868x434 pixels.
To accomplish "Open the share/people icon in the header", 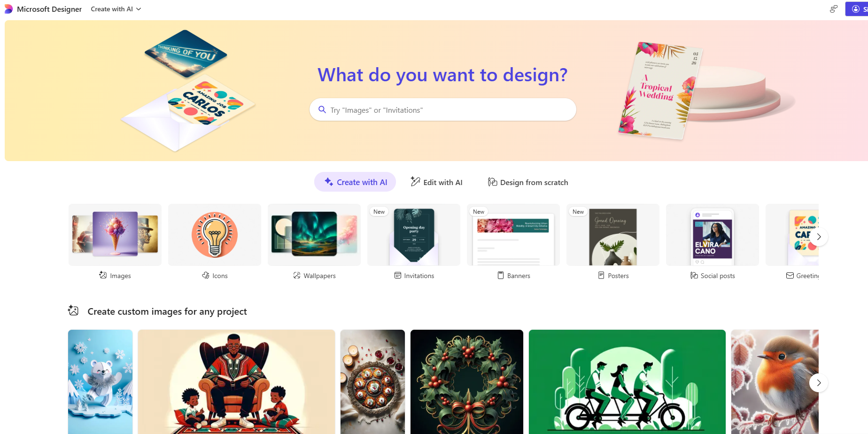I will (833, 9).
